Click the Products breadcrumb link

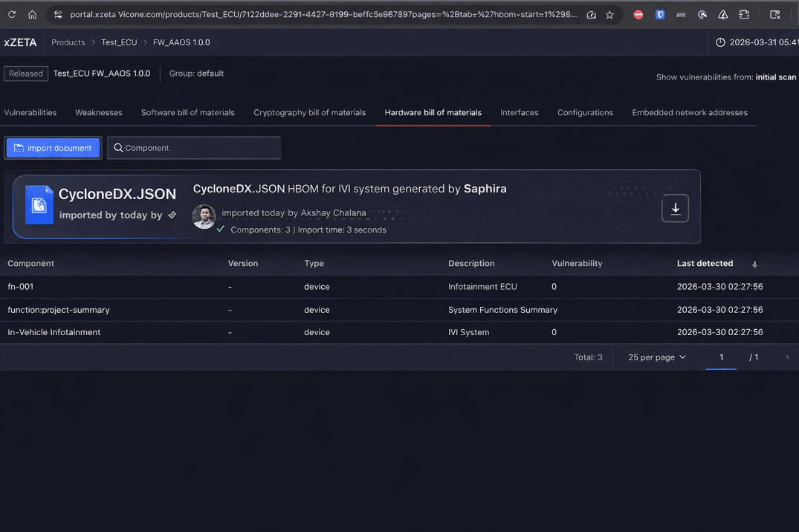(68, 42)
